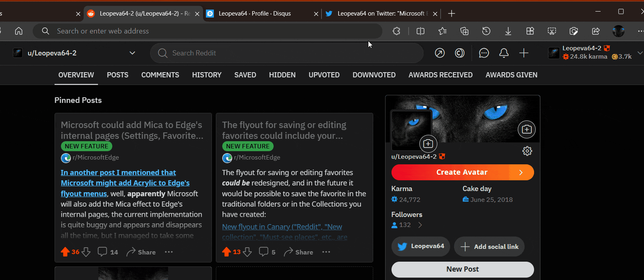This screenshot has height=280, width=644.
Task: Switch to the COMMENTS tab
Action: click(160, 75)
